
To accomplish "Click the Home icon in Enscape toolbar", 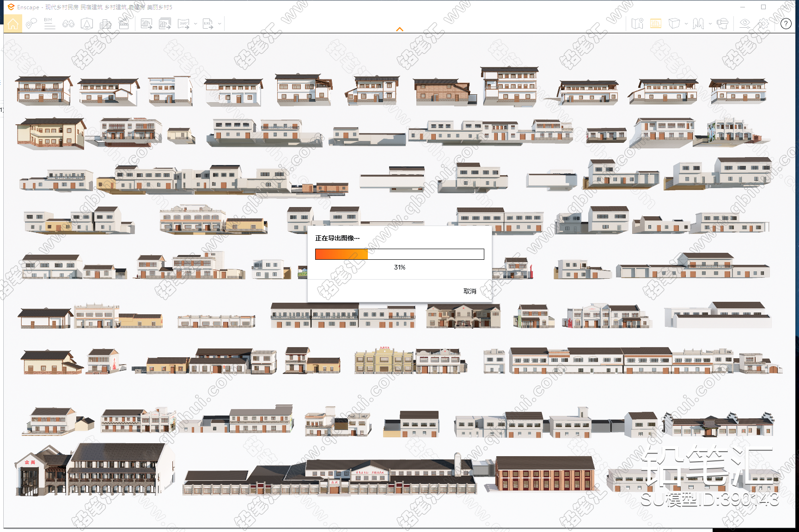I will tap(13, 24).
